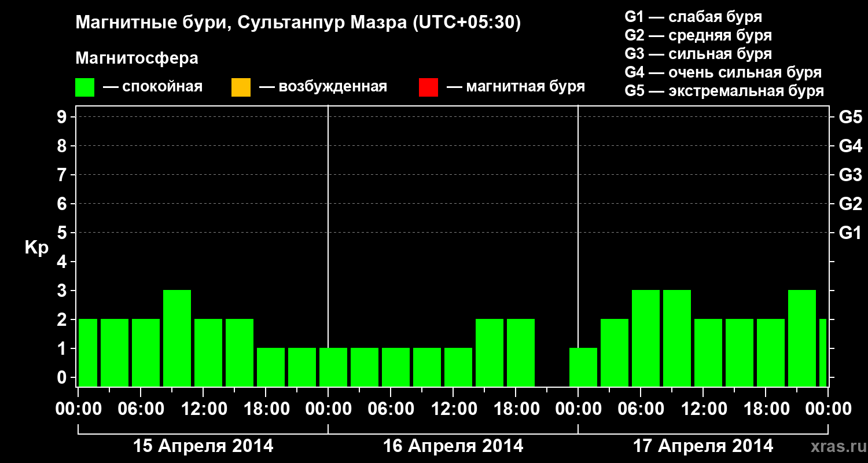Click the G1 label on right axis
Viewport: 868px width, 463px height.
(x=851, y=233)
